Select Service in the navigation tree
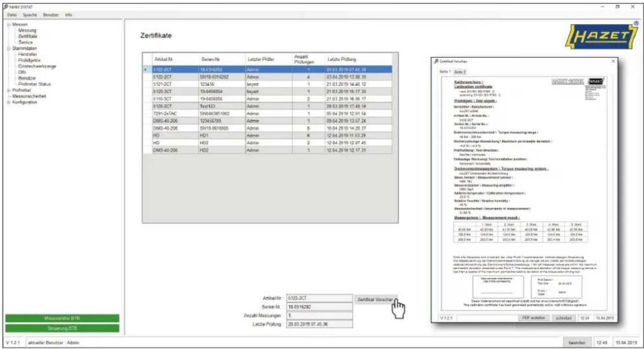Viewport: 644px width, 349px height. (x=26, y=42)
